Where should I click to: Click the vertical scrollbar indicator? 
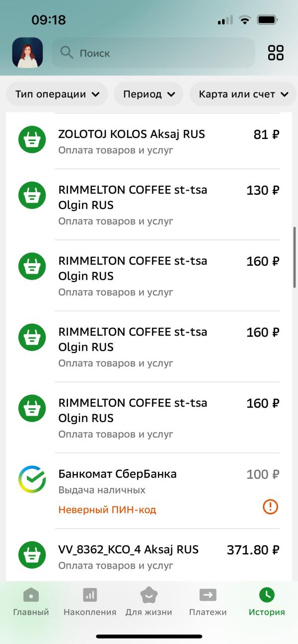(295, 258)
